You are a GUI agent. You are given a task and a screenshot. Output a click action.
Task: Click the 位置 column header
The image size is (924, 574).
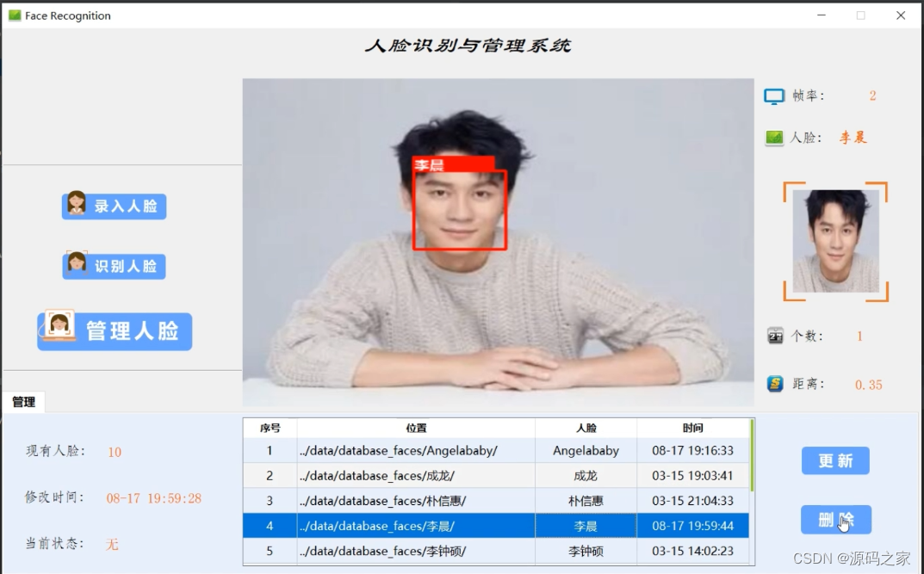click(x=416, y=428)
